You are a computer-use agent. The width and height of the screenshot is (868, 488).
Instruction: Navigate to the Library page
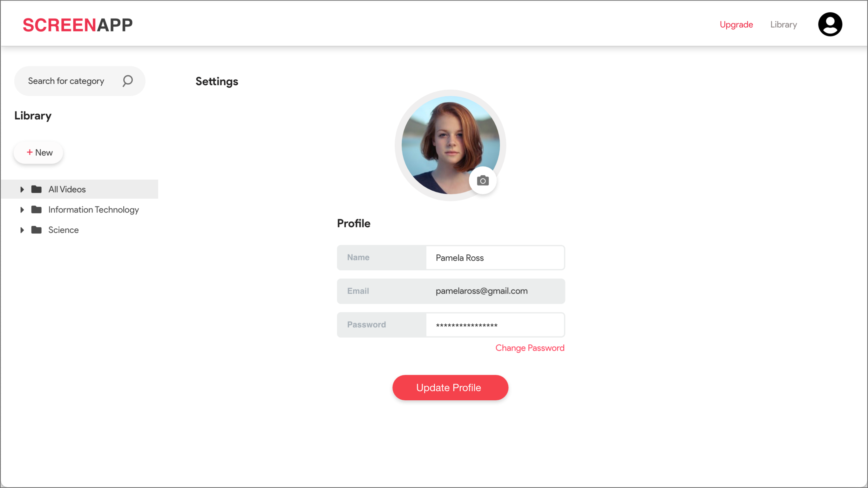tap(783, 24)
